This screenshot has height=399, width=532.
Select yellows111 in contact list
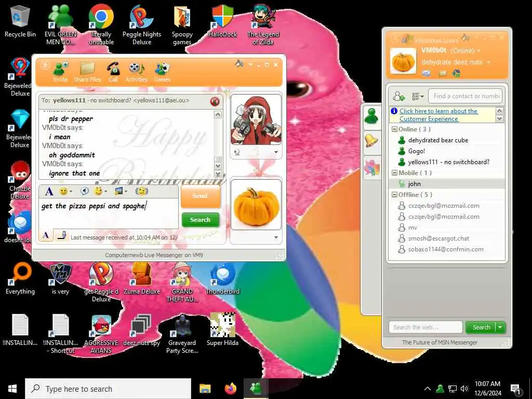pyautogui.click(x=448, y=162)
